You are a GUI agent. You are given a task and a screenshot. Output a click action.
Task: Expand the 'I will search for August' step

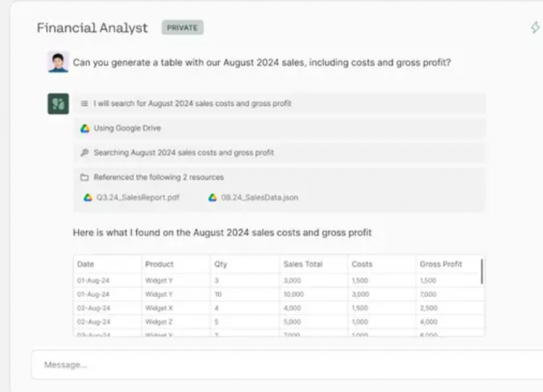279,103
